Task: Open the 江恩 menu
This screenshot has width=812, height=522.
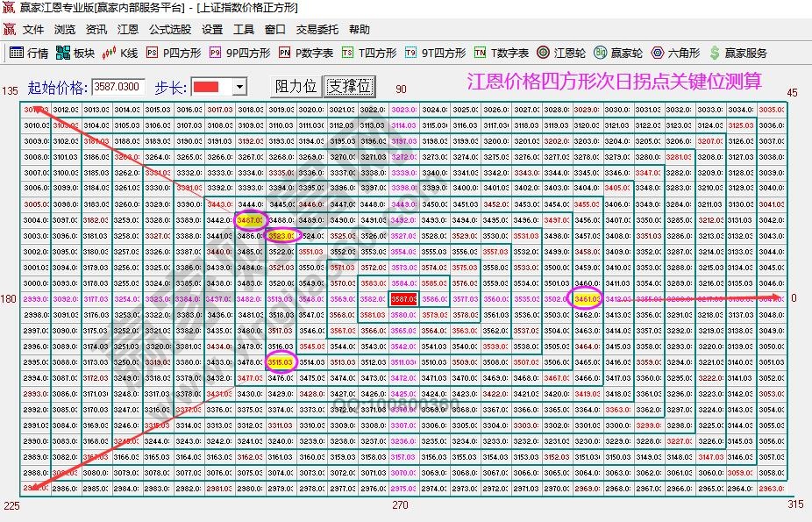Action: point(128,29)
